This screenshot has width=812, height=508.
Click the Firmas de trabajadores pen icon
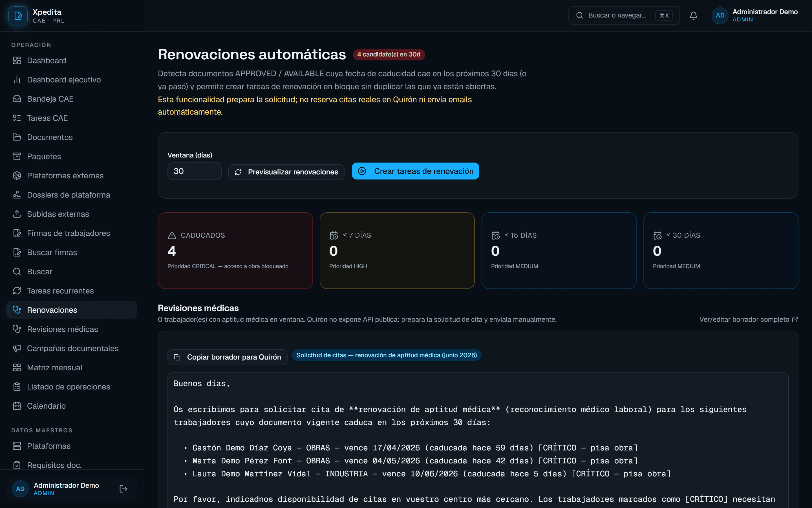coord(17,233)
